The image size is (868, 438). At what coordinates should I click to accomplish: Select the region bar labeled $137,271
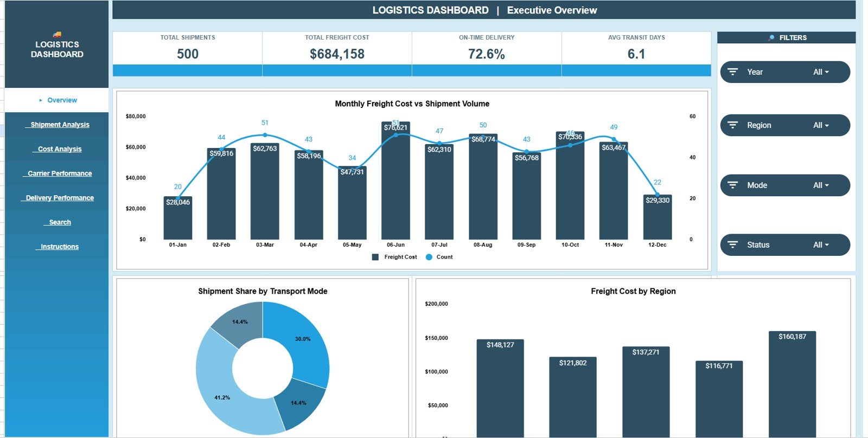click(646, 392)
